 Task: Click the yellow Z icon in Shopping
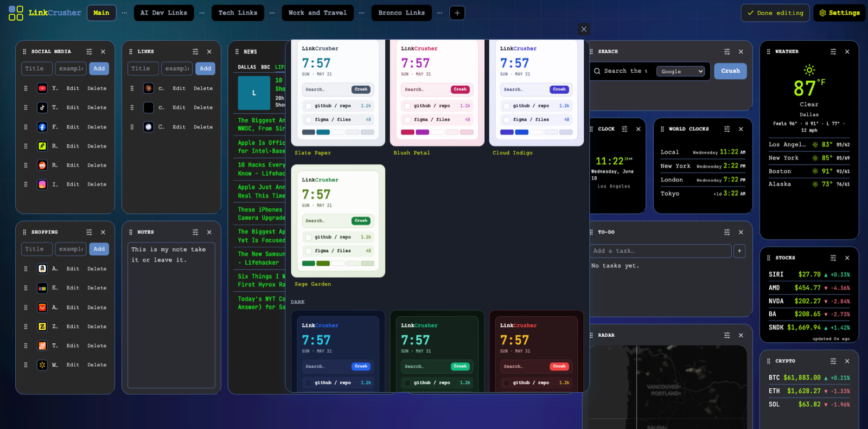(x=42, y=326)
